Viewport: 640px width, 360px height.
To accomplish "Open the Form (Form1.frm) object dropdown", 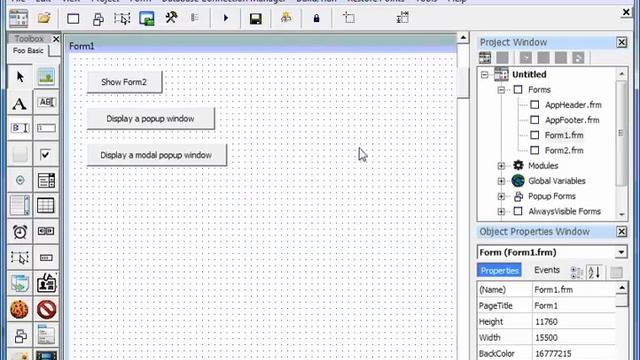I will 621,252.
